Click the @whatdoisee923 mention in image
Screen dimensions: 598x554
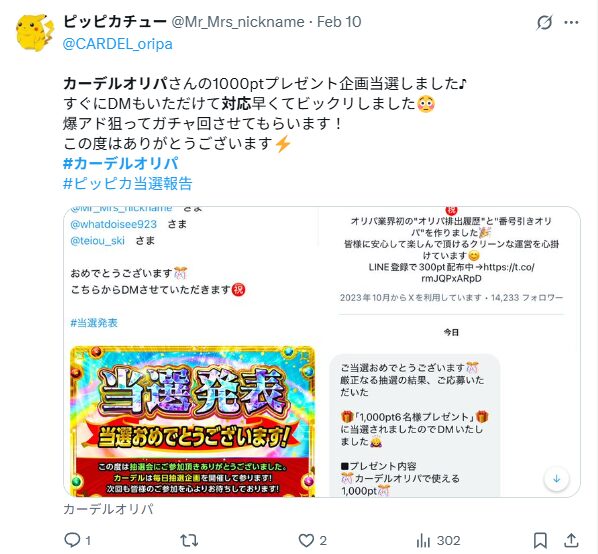point(114,224)
